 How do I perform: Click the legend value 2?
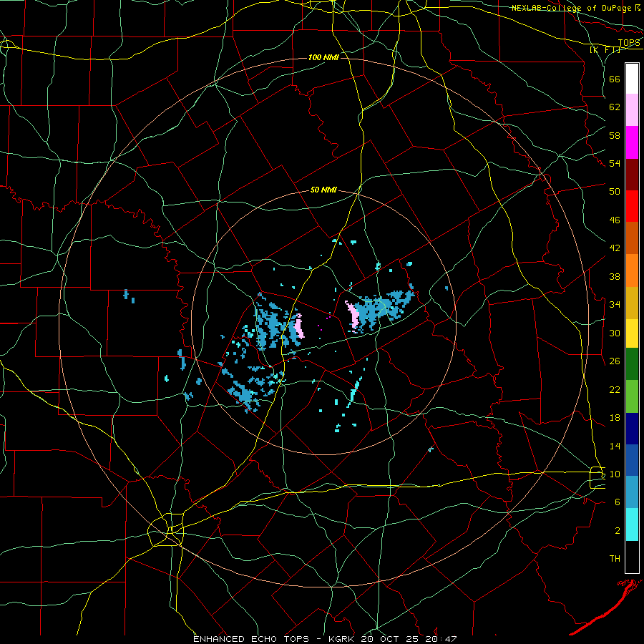[618, 531]
